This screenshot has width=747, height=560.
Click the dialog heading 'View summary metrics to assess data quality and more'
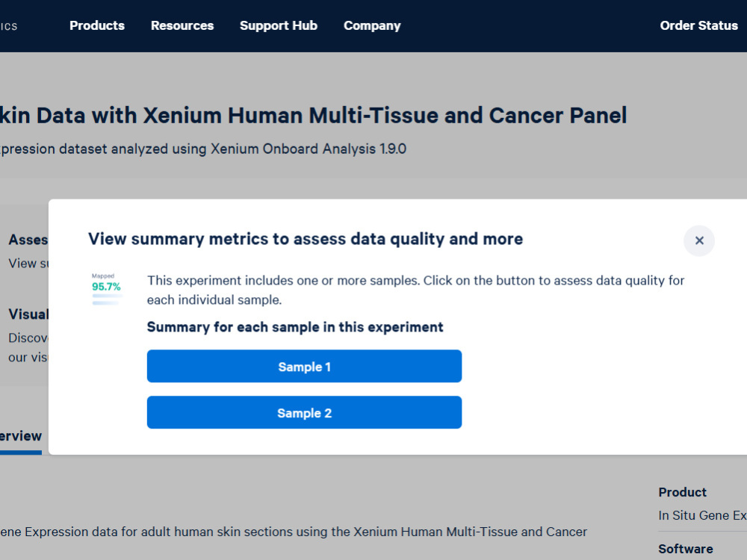pyautogui.click(x=306, y=239)
